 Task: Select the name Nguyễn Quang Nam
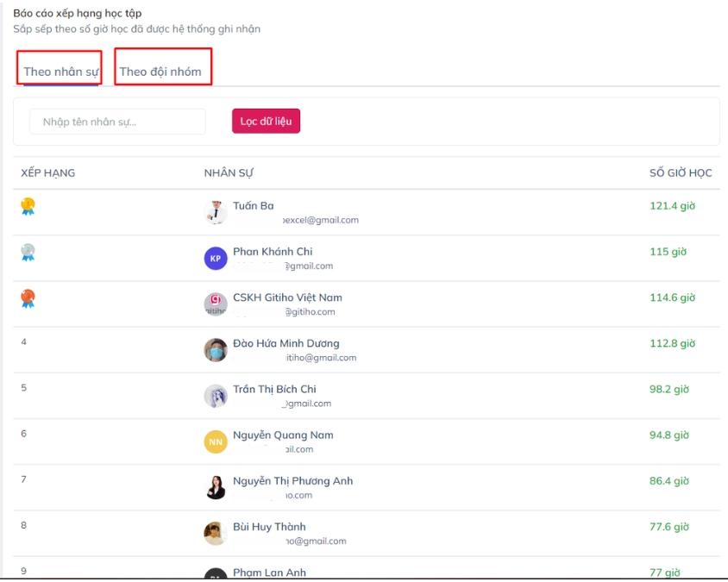(x=283, y=435)
